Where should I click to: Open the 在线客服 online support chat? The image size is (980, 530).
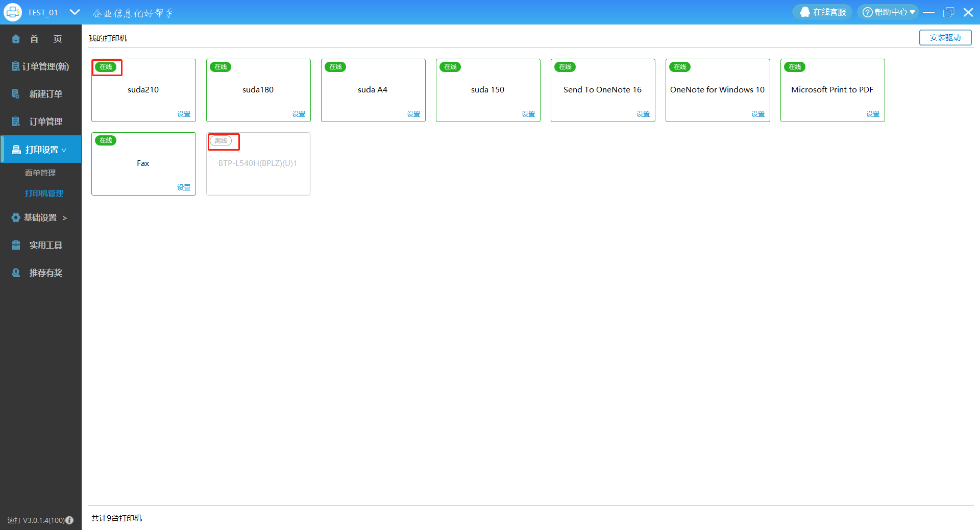click(x=822, y=12)
